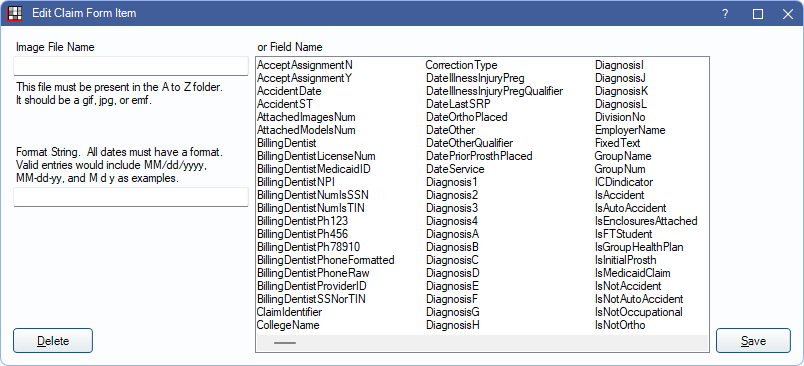This screenshot has height=366, width=804.
Task: Click the Format String input field
Action: click(x=131, y=197)
